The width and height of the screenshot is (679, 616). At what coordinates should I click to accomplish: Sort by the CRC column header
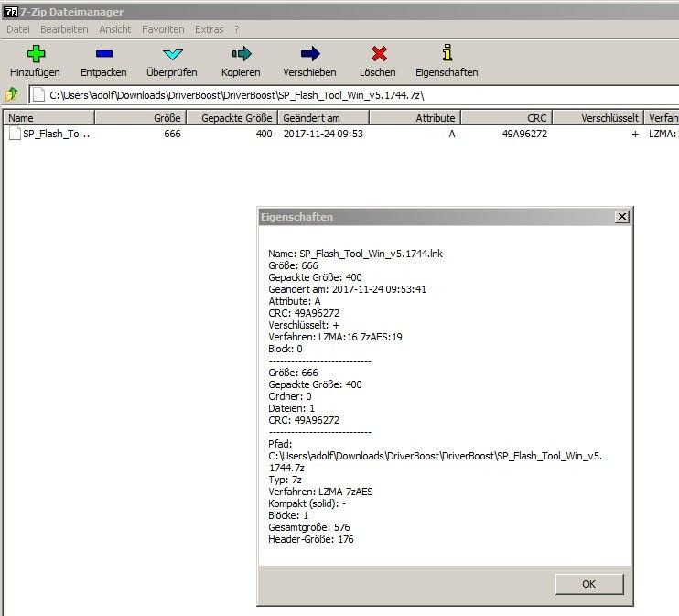click(507, 118)
